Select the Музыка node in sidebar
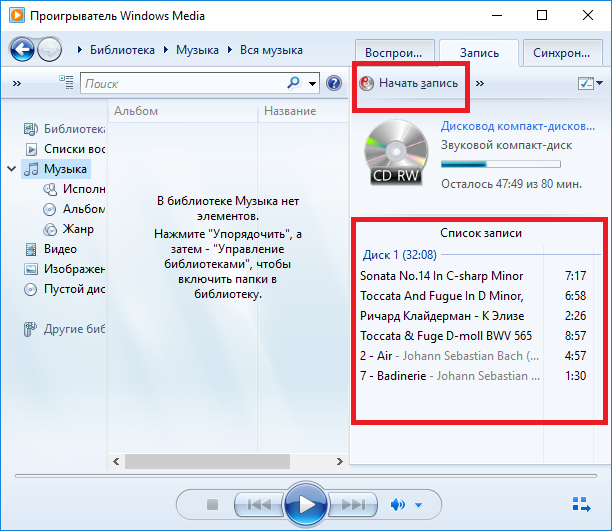The image size is (612, 531). pos(56,169)
